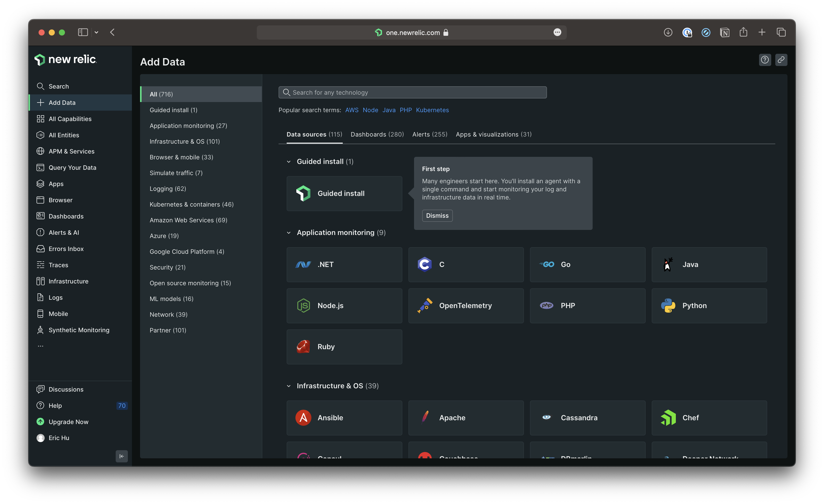Click the Kubernetes popular search link
The image size is (824, 504).
432,110
